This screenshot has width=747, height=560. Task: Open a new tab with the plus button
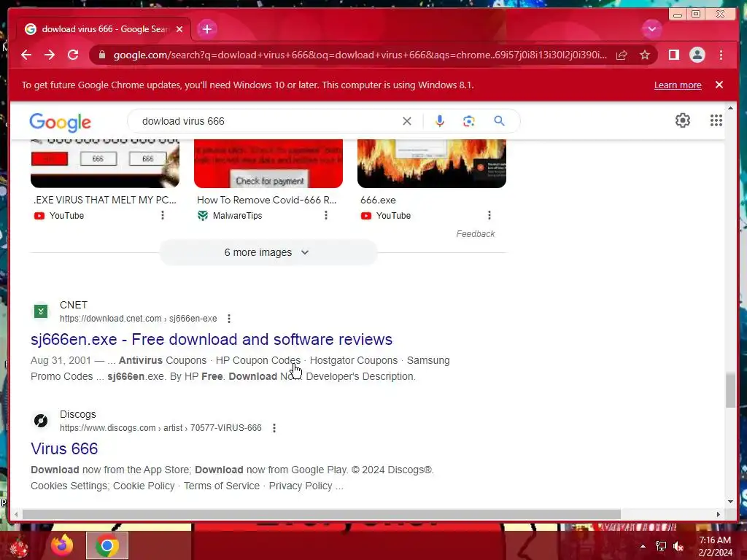206,29
